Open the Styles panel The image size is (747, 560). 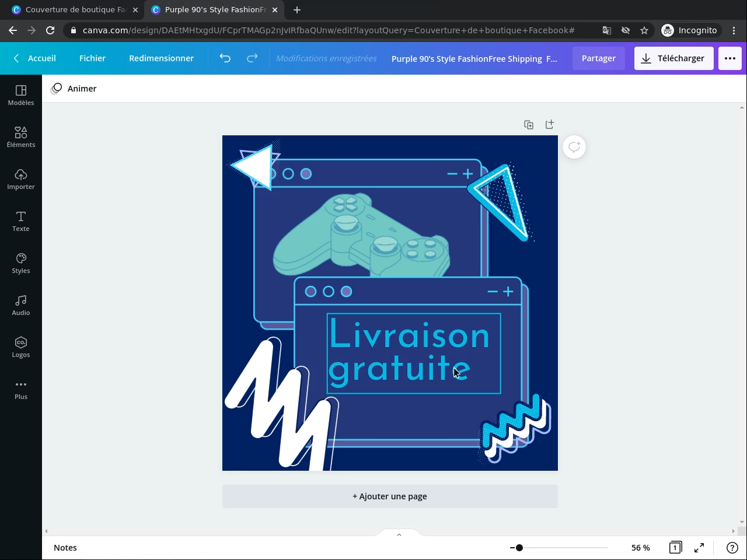[x=21, y=263]
